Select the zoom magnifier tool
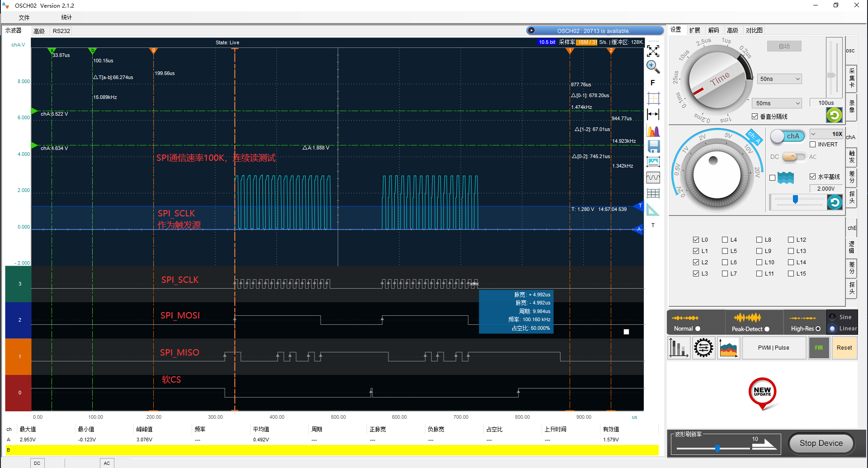This screenshot has height=468, width=868. (x=653, y=67)
